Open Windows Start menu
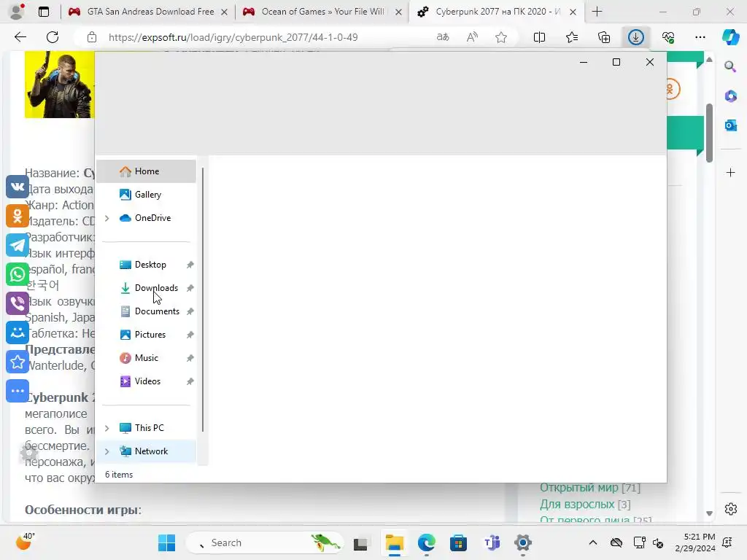The width and height of the screenshot is (747, 560). point(166,542)
